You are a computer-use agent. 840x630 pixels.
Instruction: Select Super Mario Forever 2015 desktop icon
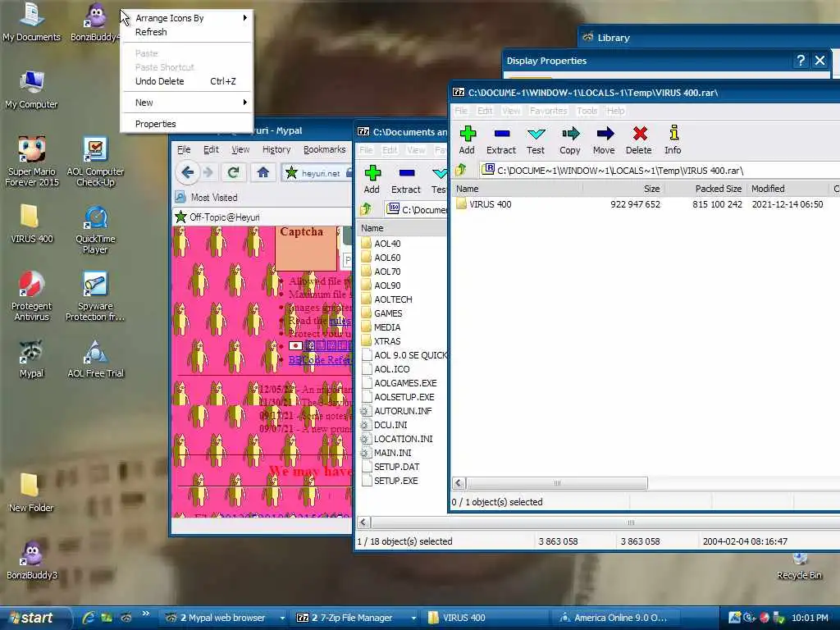[x=32, y=161]
